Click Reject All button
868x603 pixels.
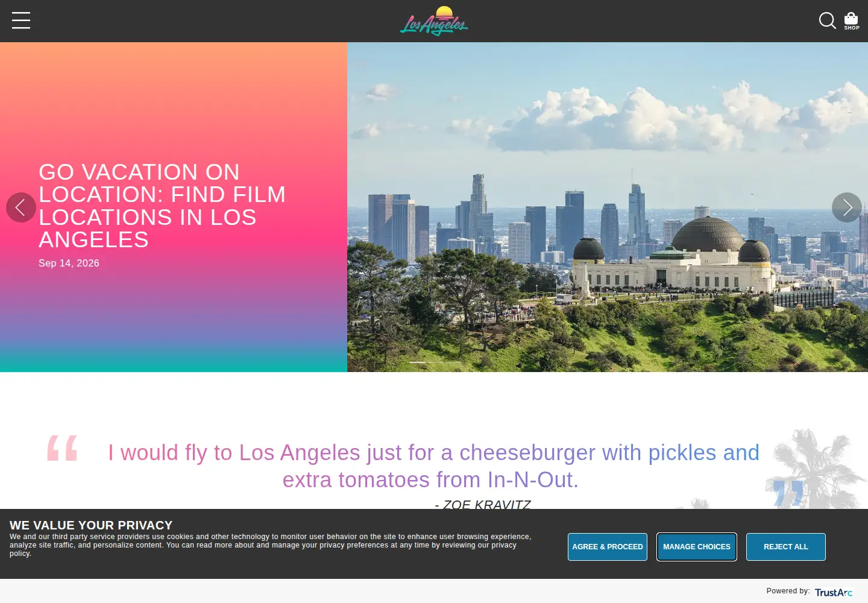(786, 547)
